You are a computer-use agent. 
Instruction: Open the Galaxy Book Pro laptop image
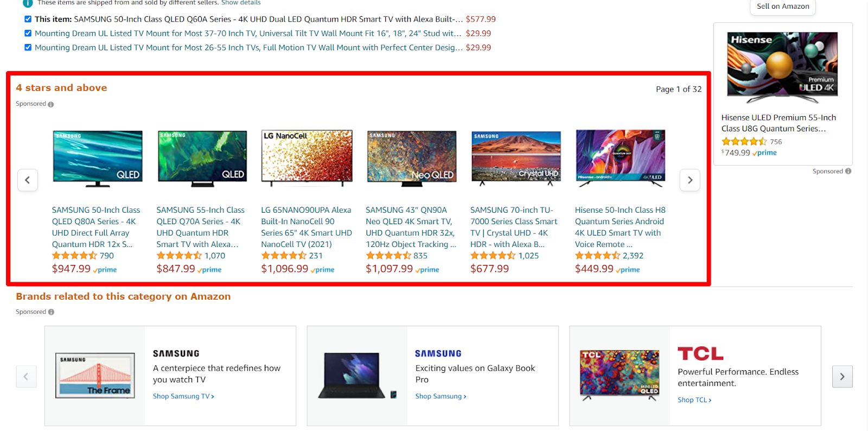click(x=357, y=376)
